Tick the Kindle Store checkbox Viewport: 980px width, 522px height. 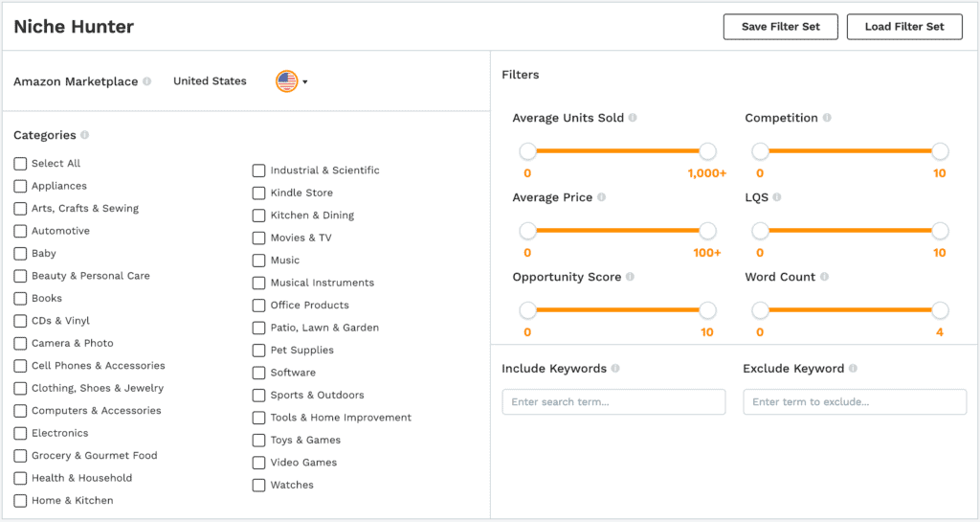coord(258,193)
